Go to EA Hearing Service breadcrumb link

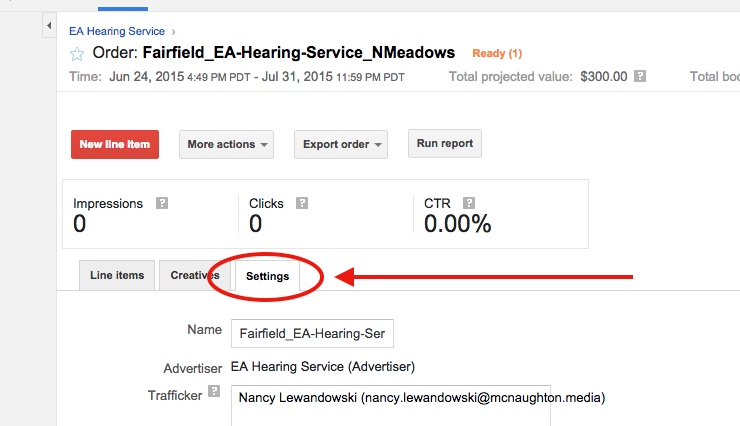[117, 32]
